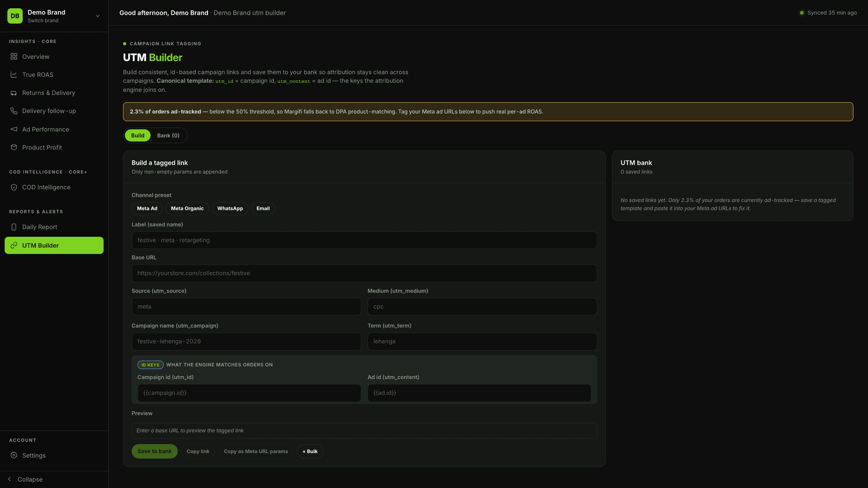Click the COD Intelligence shield icon

[14, 187]
